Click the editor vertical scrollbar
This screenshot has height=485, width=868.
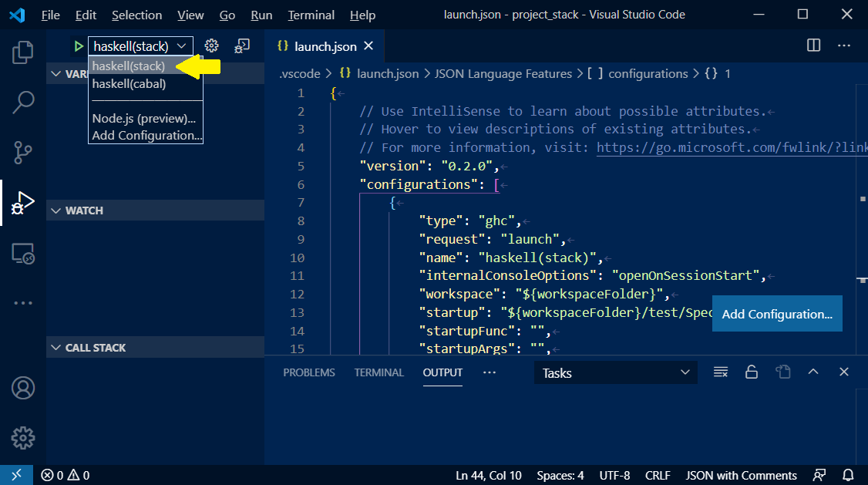(862, 219)
